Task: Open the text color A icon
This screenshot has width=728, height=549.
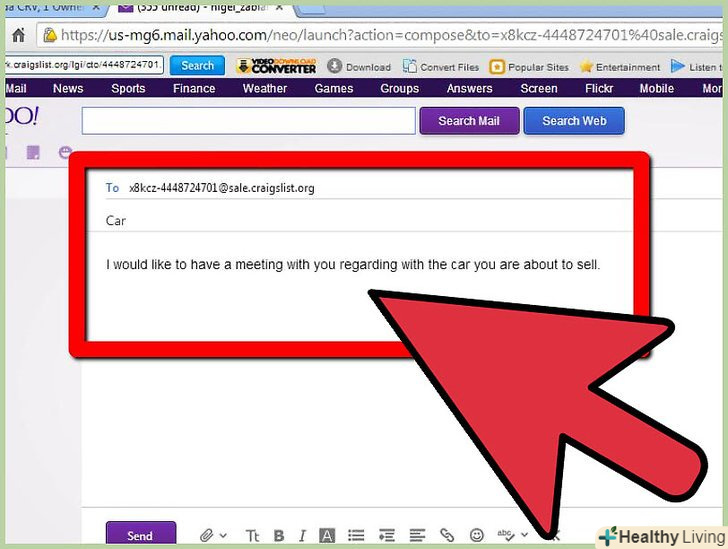Action: 327,536
